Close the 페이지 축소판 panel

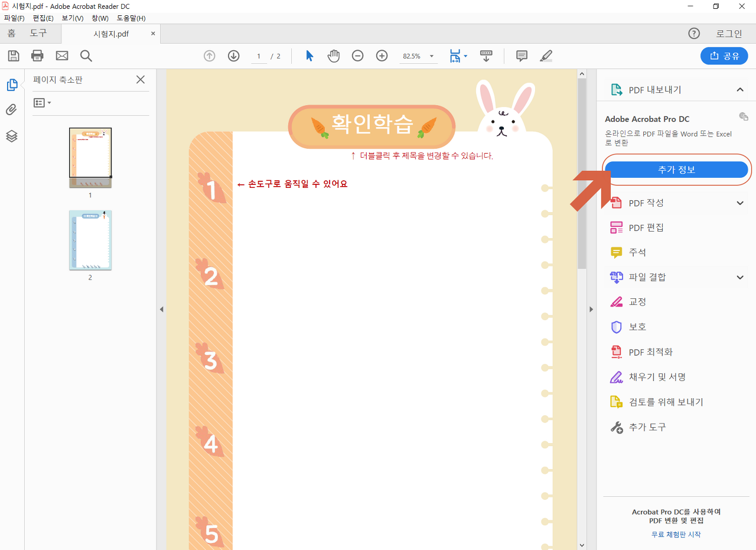click(x=141, y=80)
